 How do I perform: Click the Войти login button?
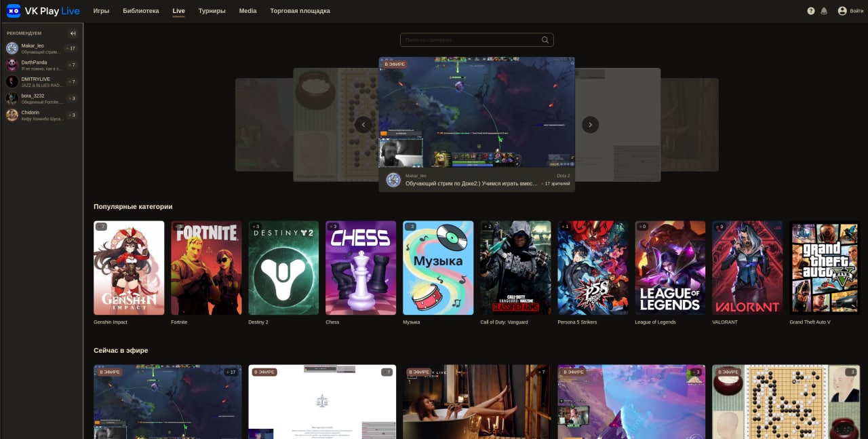pos(850,11)
